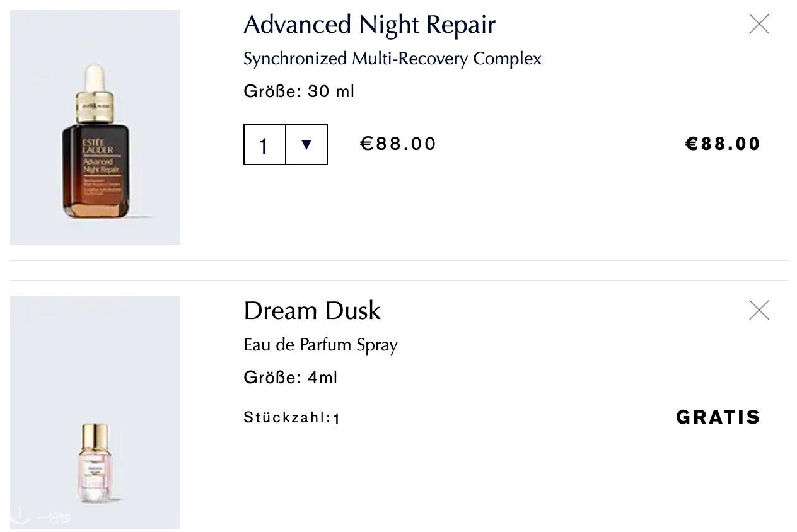Click the gold cap of the perfume bottle
This screenshot has width=797, height=532.
click(x=95, y=435)
